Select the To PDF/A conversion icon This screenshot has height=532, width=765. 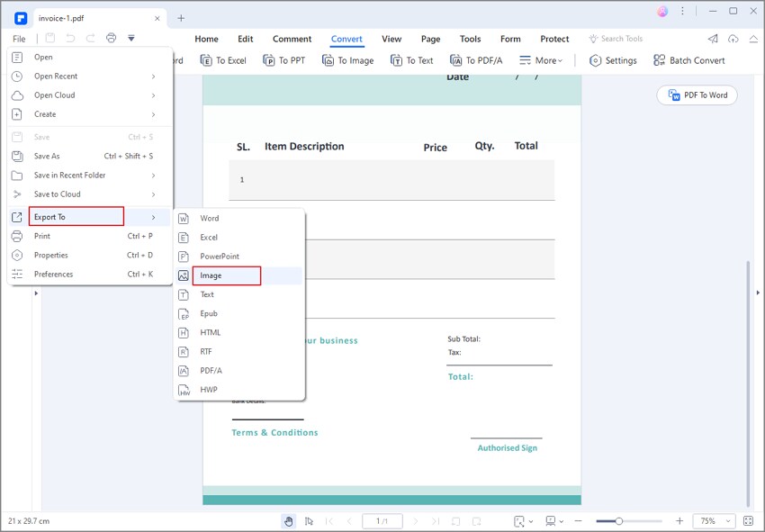[x=476, y=60]
